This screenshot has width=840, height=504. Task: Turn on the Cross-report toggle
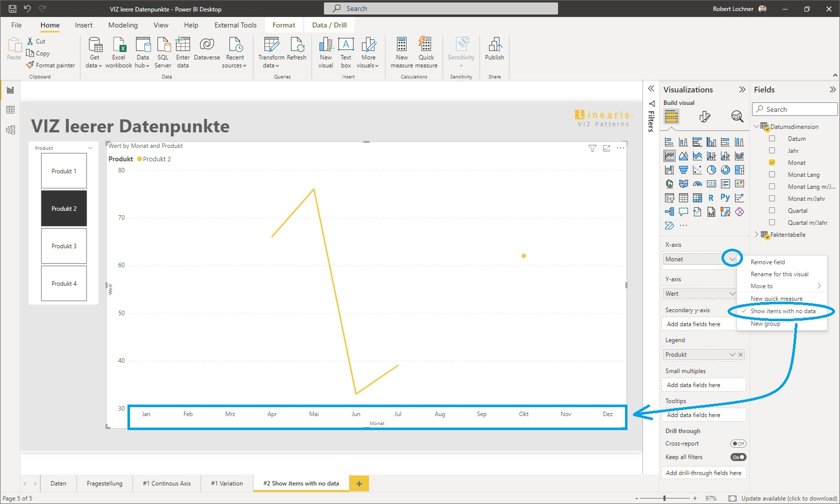point(738,443)
